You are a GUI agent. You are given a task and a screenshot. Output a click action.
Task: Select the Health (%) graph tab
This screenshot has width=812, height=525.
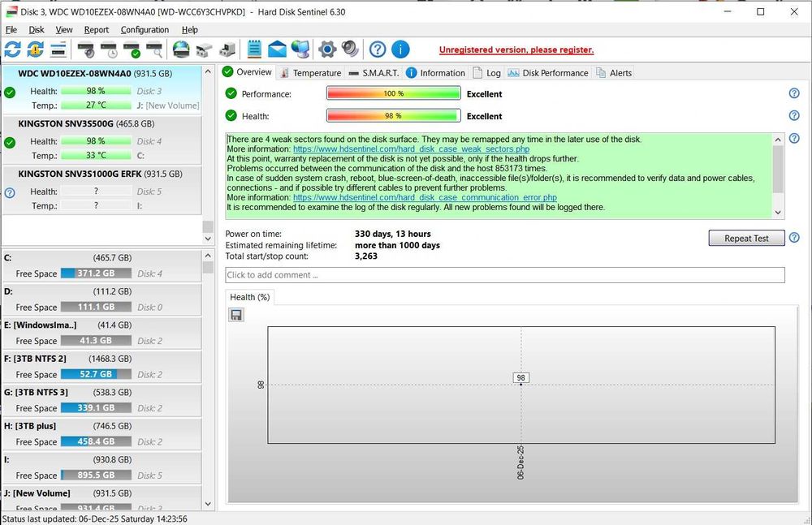[249, 297]
